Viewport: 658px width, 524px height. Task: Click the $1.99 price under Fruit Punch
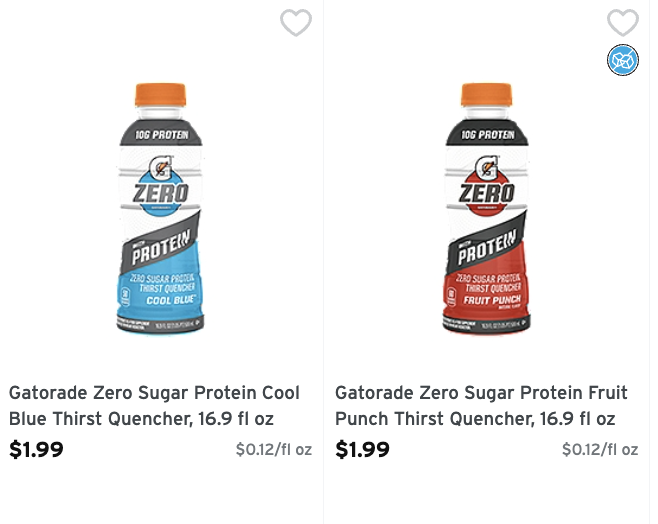363,449
